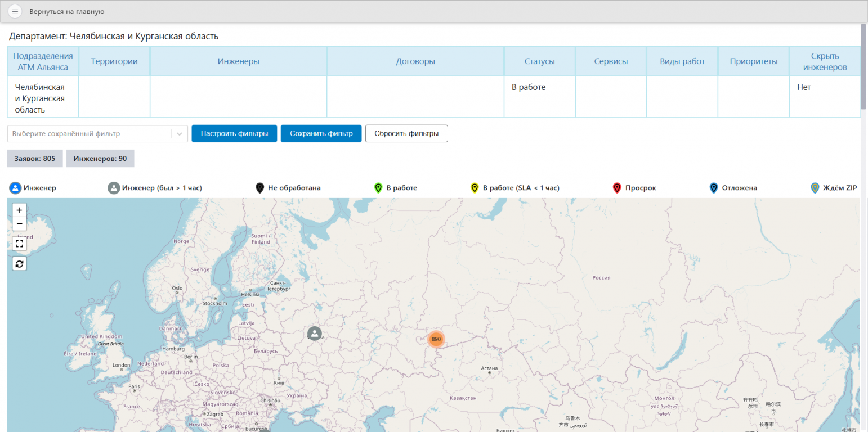
Task: Click the map zoom out button
Action: click(20, 224)
